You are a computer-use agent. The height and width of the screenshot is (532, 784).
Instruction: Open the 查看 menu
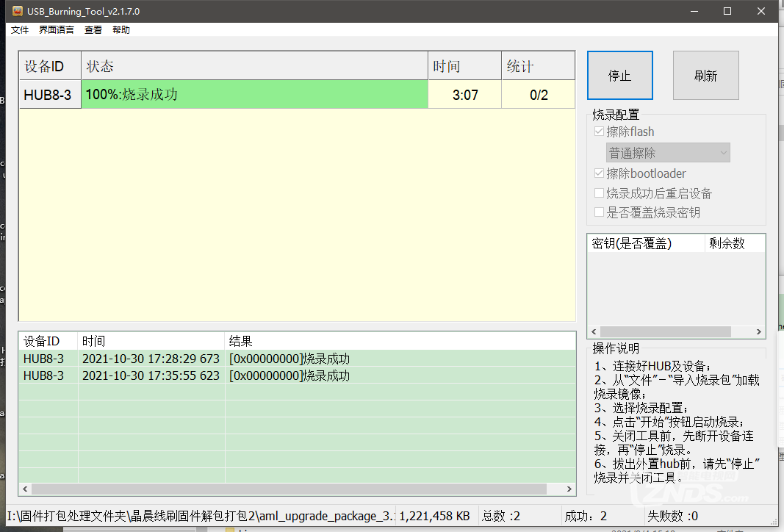[x=93, y=30]
